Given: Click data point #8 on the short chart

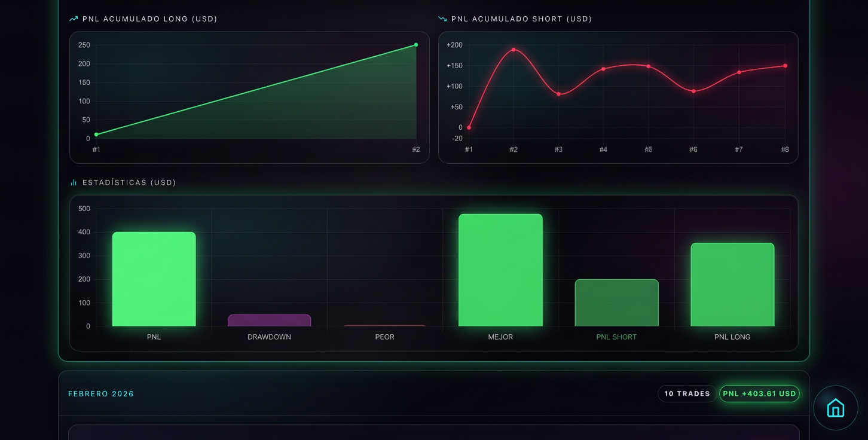Looking at the screenshot, I should (x=785, y=66).
